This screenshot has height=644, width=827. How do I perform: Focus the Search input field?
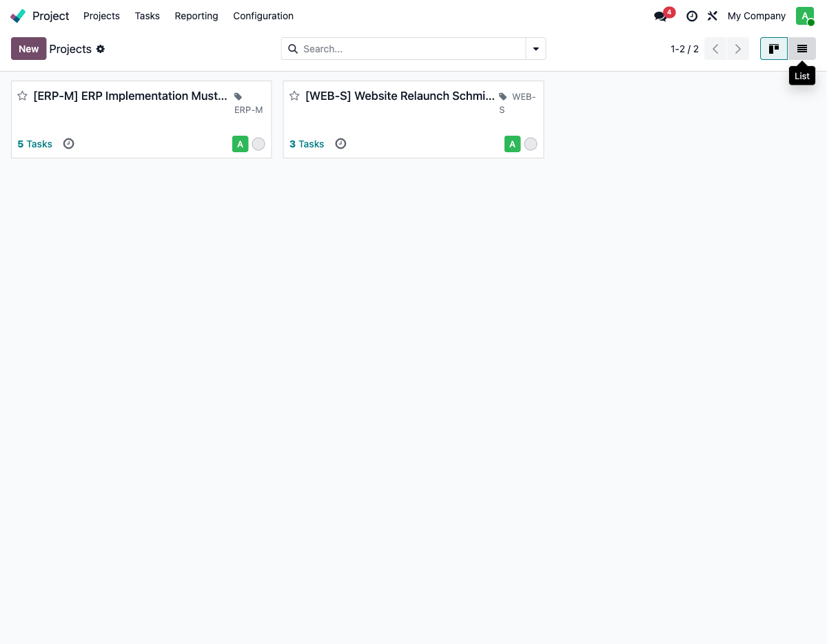point(412,49)
